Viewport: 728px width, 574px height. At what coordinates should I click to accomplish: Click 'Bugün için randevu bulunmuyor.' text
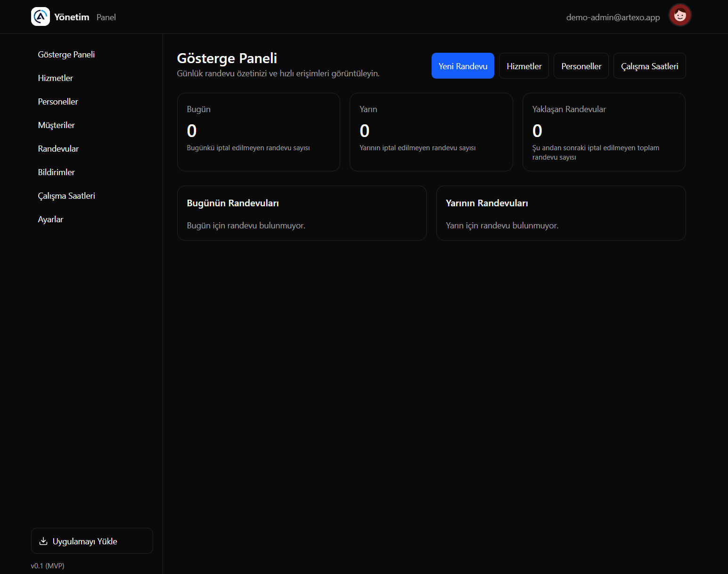coord(246,226)
